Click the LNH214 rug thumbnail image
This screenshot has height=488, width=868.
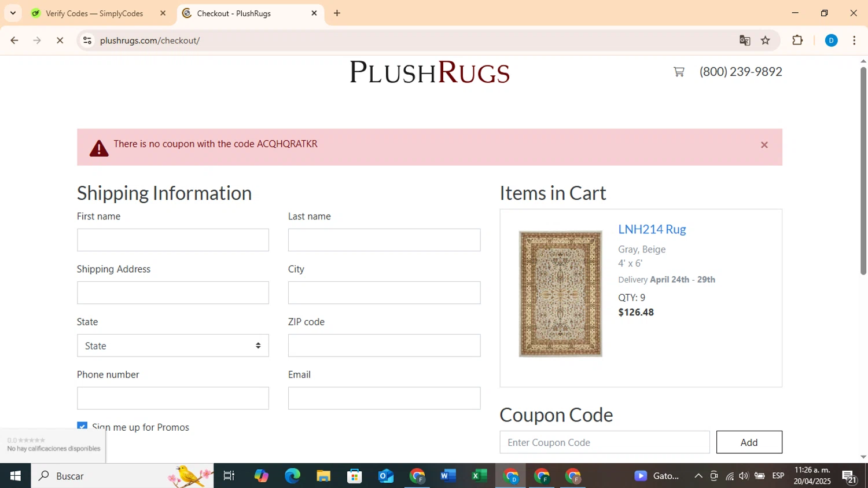tap(560, 293)
